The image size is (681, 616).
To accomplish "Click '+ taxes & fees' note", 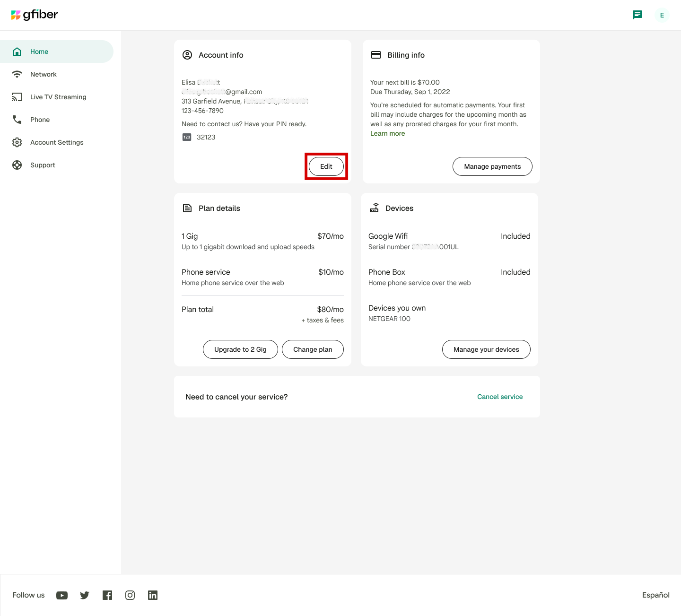I will point(323,320).
